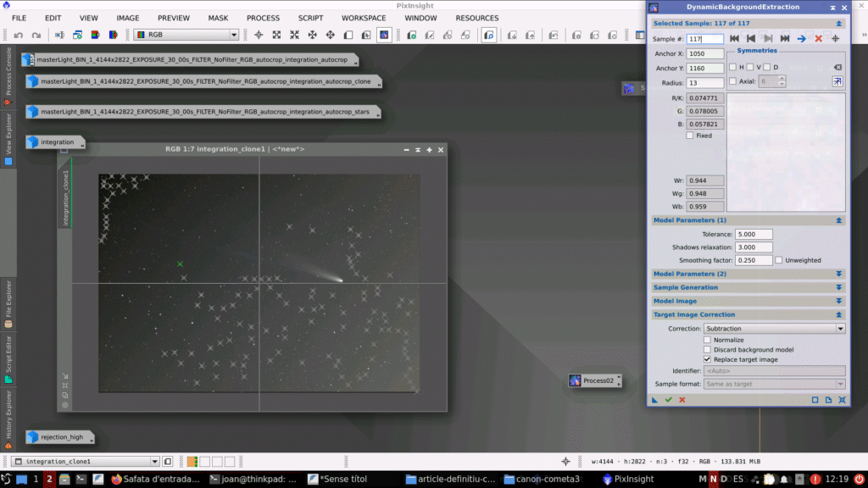Open the Correction dropdown showing Subtraction

774,328
